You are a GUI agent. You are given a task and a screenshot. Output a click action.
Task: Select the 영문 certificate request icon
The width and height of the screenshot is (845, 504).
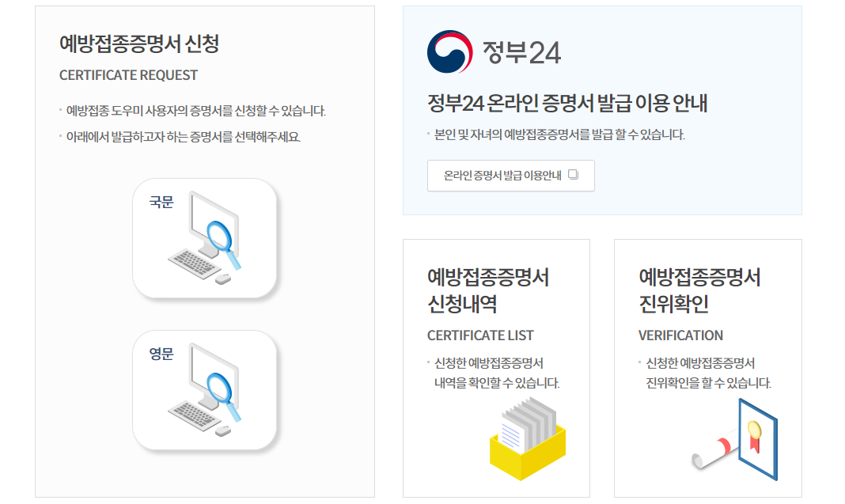tap(205, 390)
